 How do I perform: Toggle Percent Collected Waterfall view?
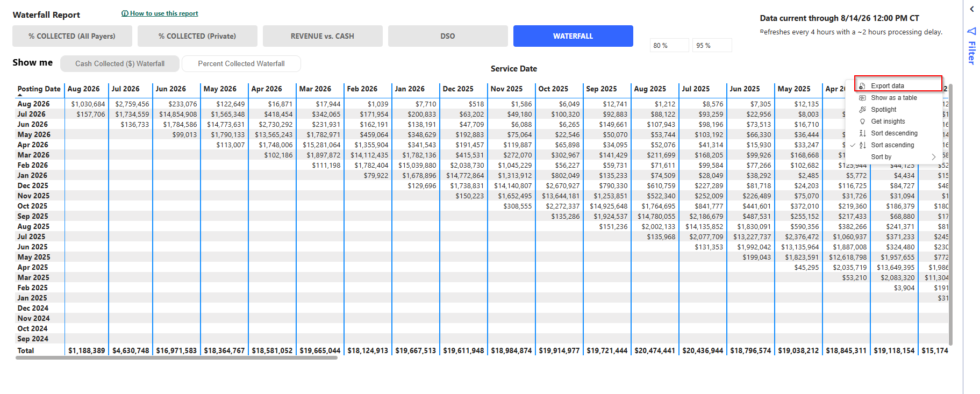point(241,63)
